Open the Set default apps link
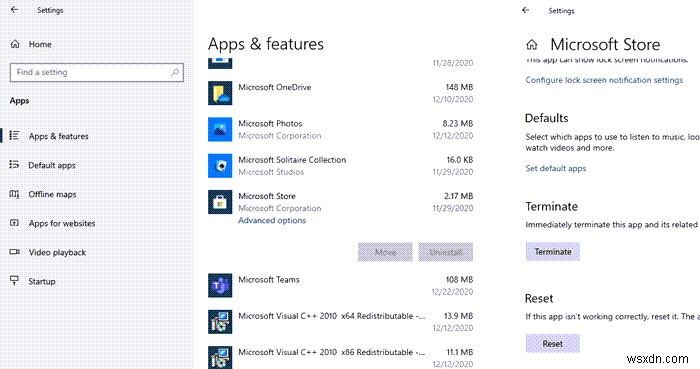This screenshot has width=700, height=369. coord(555,168)
